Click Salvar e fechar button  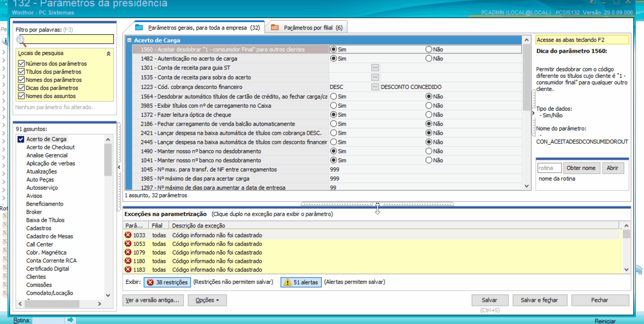pos(540,300)
